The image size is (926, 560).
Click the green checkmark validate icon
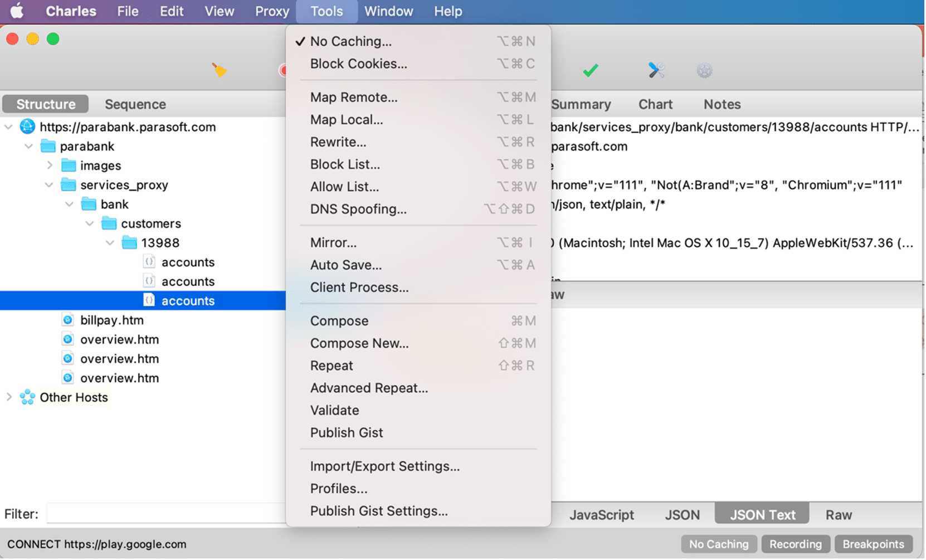(591, 70)
